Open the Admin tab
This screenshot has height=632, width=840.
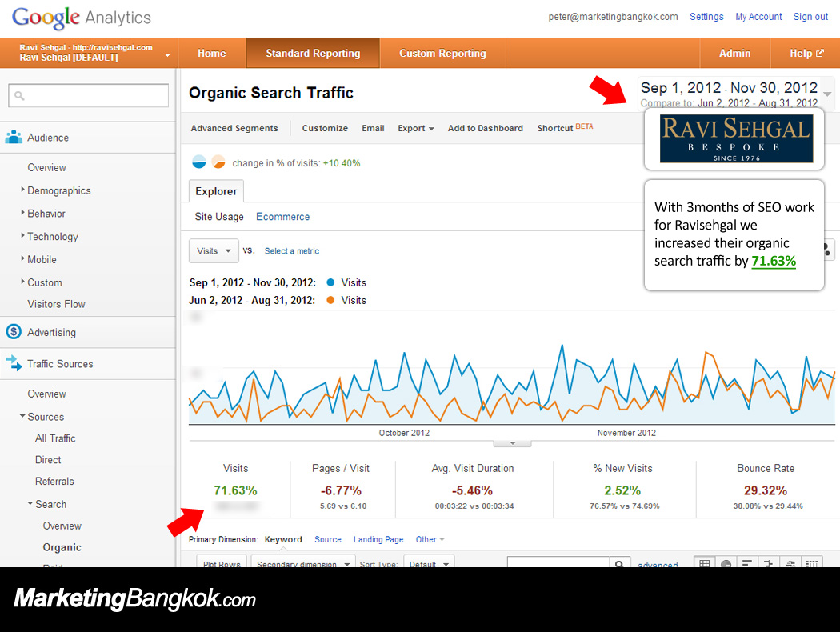[734, 53]
